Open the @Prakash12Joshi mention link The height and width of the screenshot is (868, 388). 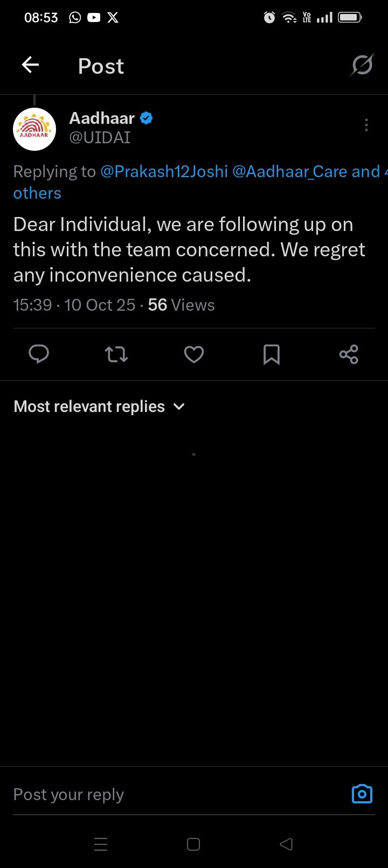point(164,172)
